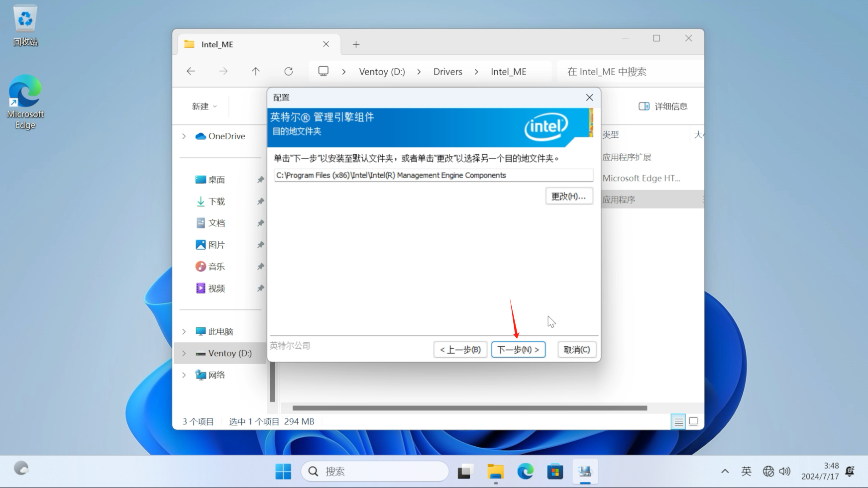Click the 下一步(N) next button
Image resolution: width=868 pixels, height=488 pixels.
click(x=518, y=350)
